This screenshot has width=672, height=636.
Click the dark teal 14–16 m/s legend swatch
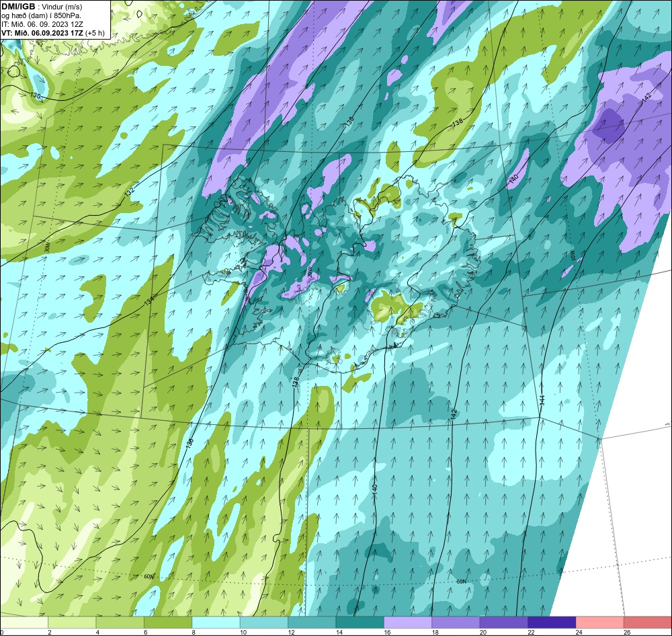(360, 622)
